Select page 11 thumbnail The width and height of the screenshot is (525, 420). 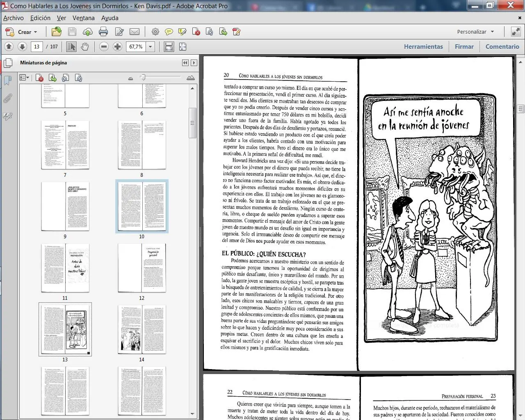point(65,268)
